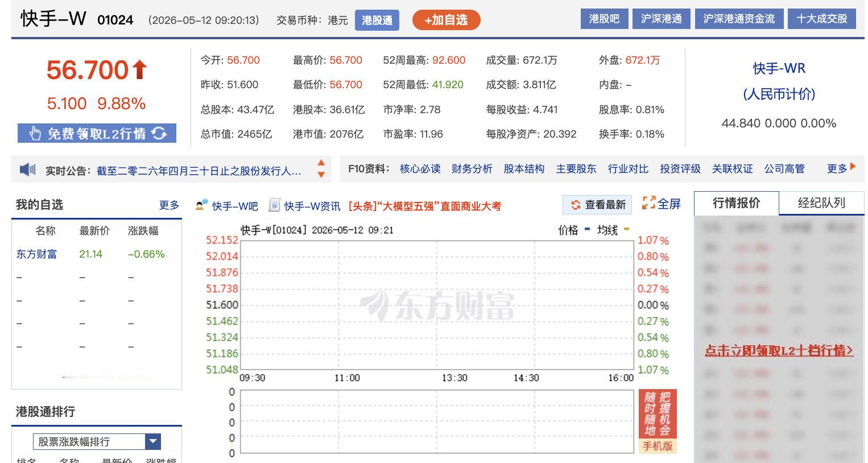Click the 52周最高 value 92.600
Image resolution: width=868 pixels, height=463 pixels.
point(449,60)
